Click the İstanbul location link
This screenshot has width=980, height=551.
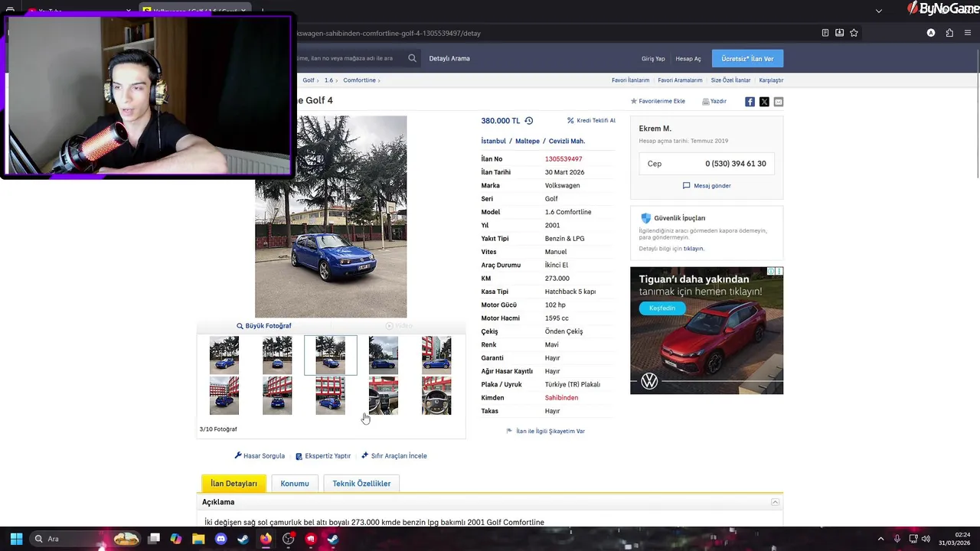coord(493,141)
